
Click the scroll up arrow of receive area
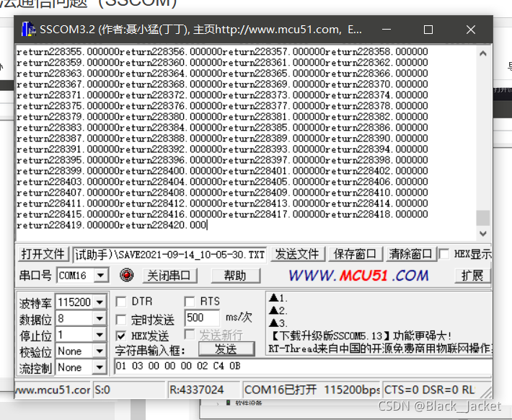[483, 53]
